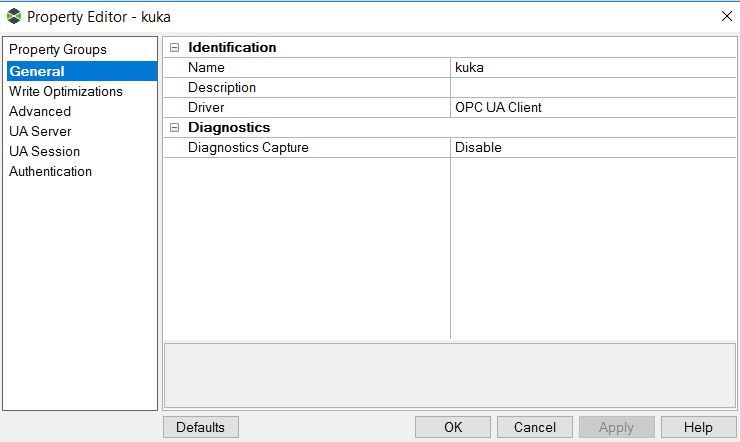
Task: Switch to the UA Session property group
Action: 44,151
